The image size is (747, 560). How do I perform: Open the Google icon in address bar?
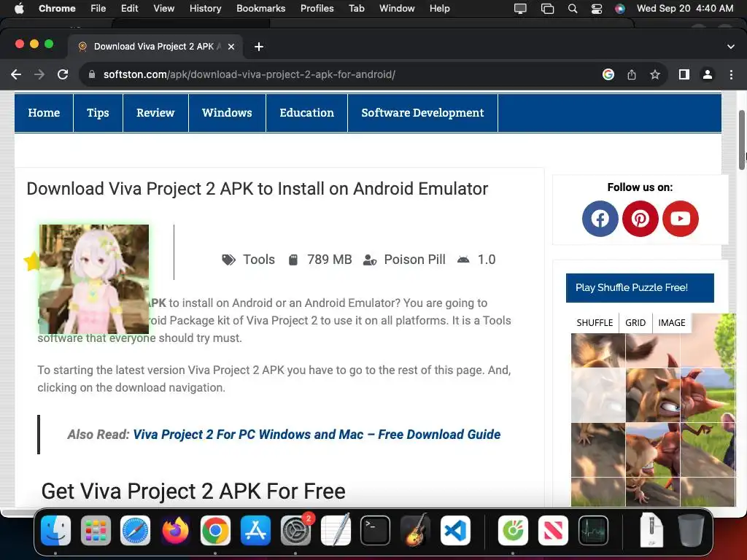[608, 74]
